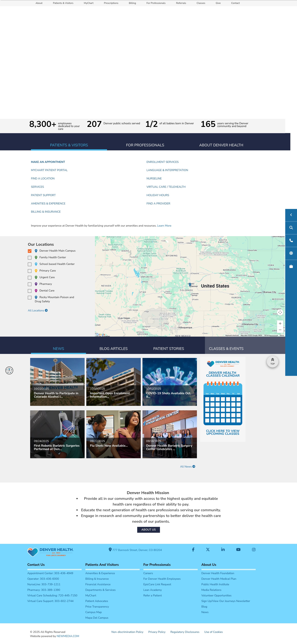Image resolution: width=297 pixels, height=644 pixels.
Task: Check the Pharmacy checkbox
Action: [x=30, y=284]
